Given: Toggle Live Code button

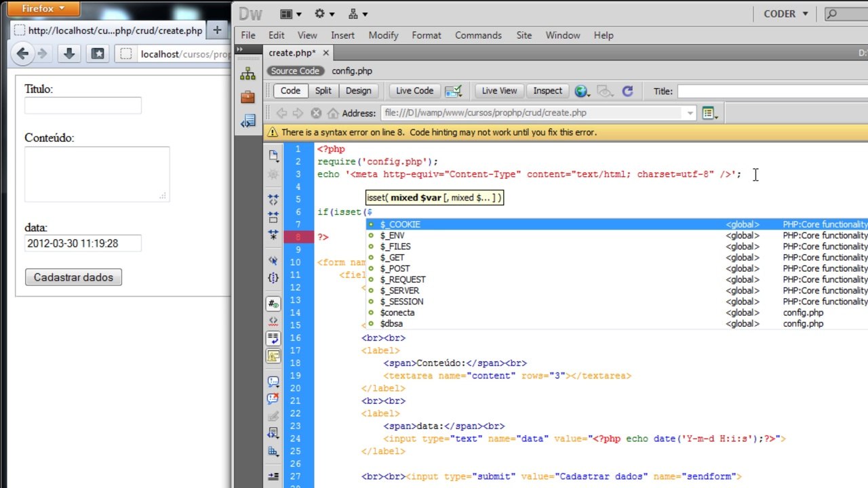Looking at the screenshot, I should click(414, 91).
